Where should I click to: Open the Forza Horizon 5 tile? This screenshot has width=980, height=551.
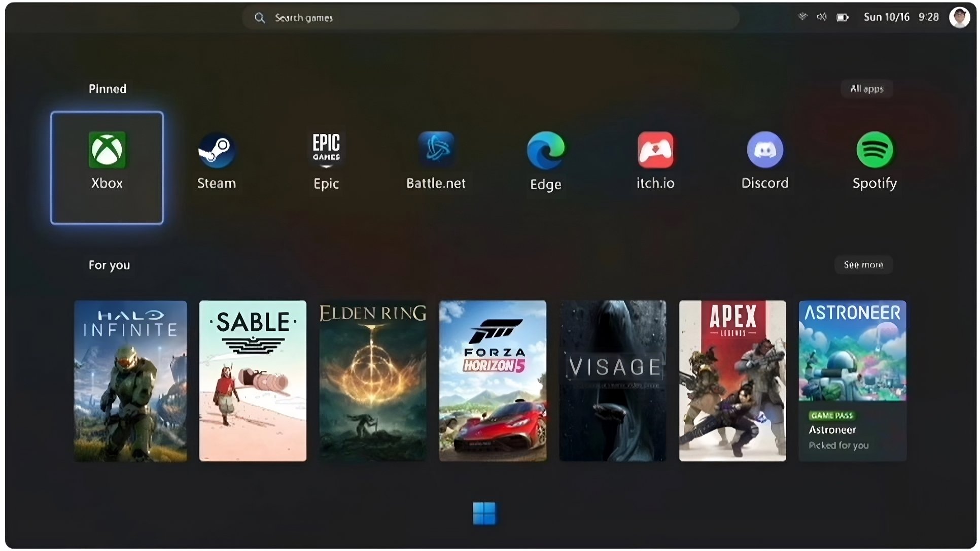(493, 381)
